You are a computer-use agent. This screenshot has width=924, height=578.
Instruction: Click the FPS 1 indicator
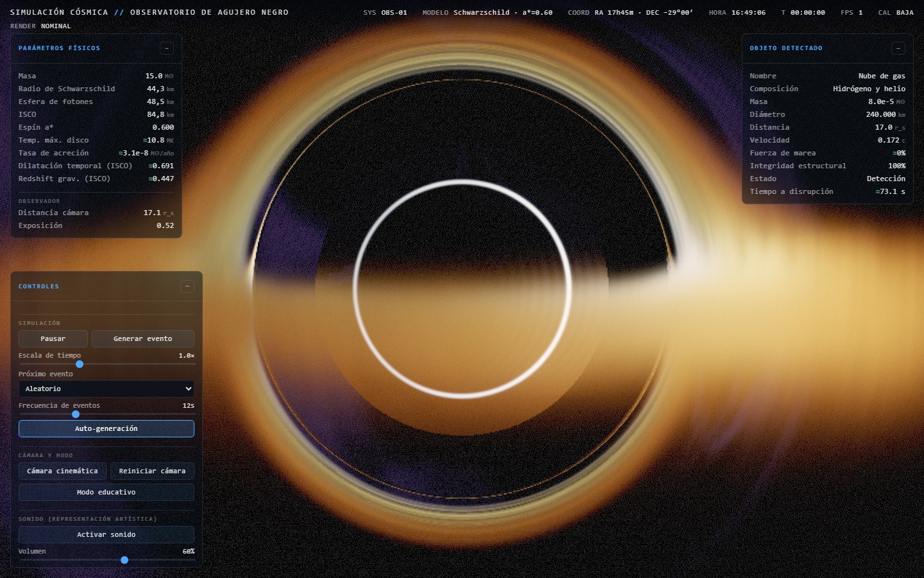851,12
